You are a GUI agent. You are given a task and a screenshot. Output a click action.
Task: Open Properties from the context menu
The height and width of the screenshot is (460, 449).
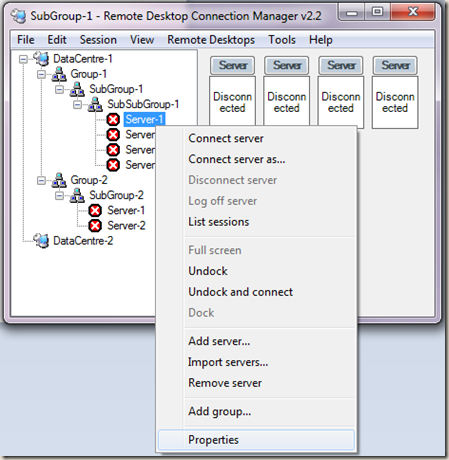pos(256,440)
